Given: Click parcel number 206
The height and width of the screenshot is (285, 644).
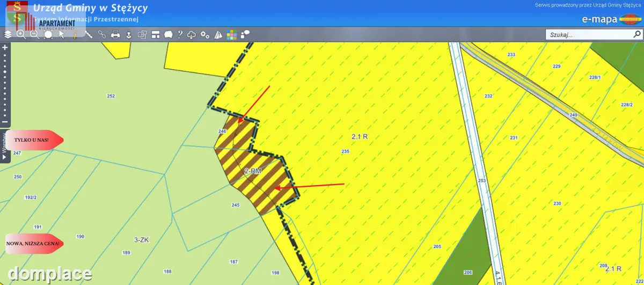Looking at the screenshot, I should coord(468,273).
